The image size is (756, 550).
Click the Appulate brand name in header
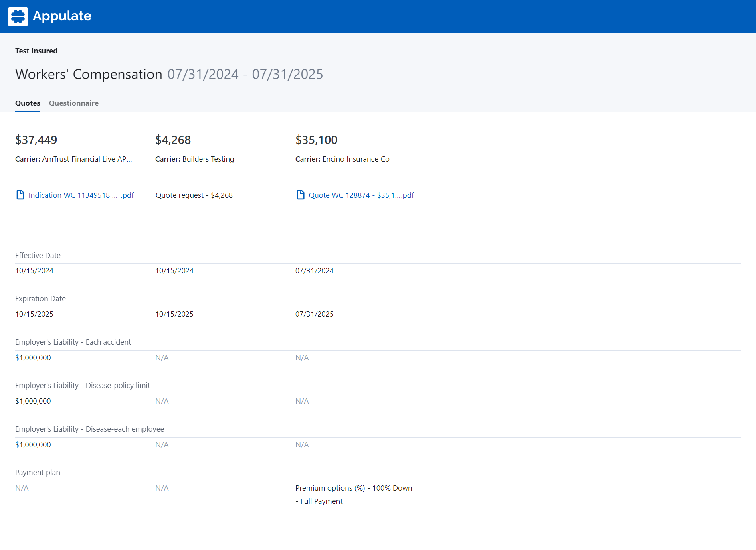[62, 16]
